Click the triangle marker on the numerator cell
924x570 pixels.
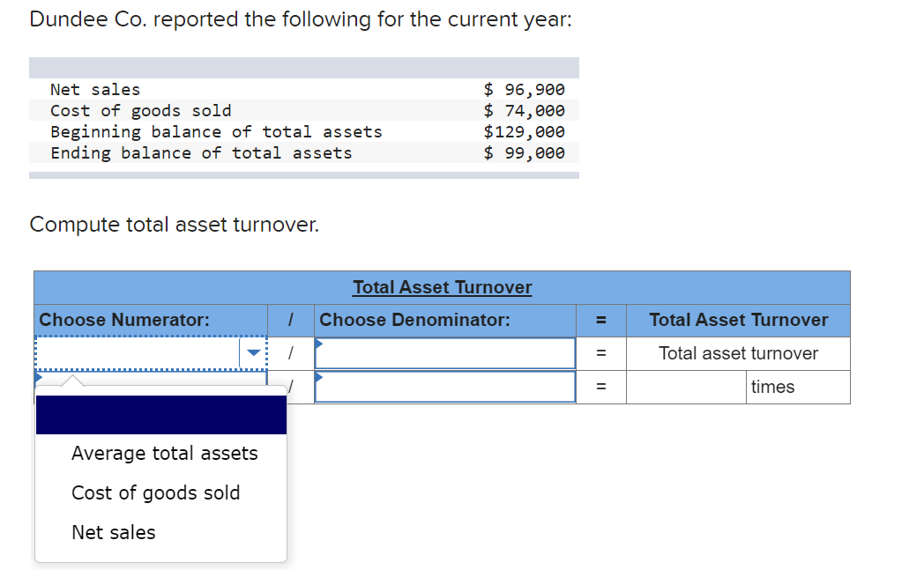point(40,379)
